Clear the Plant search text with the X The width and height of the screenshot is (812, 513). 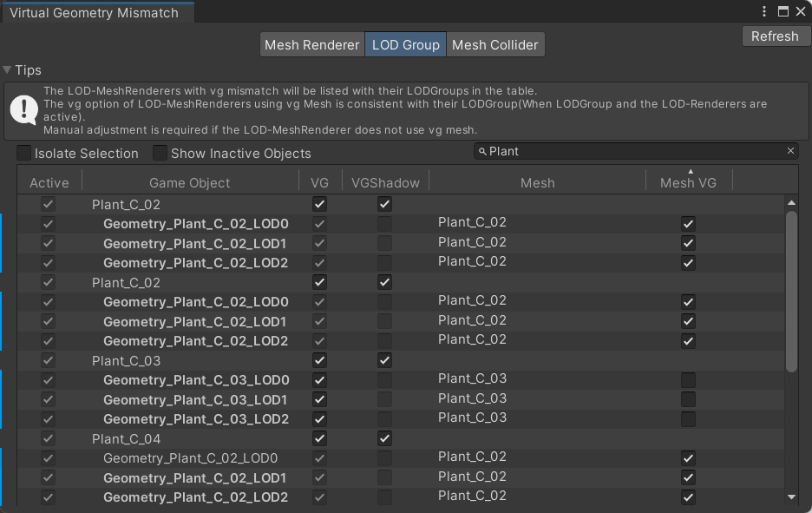coord(790,151)
